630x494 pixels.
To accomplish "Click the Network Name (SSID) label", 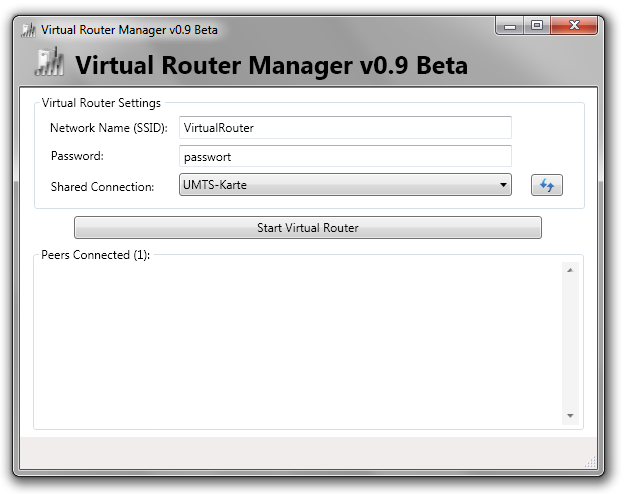I will point(108,128).
